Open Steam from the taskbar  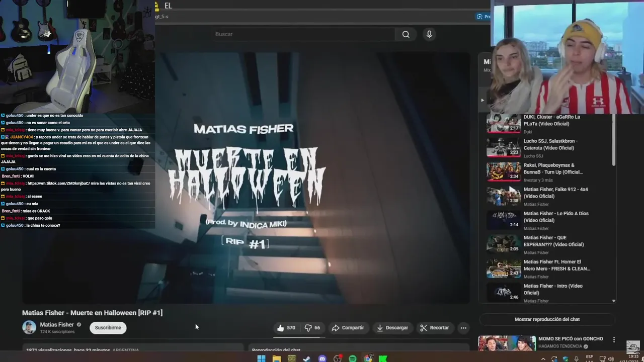[x=306, y=358]
